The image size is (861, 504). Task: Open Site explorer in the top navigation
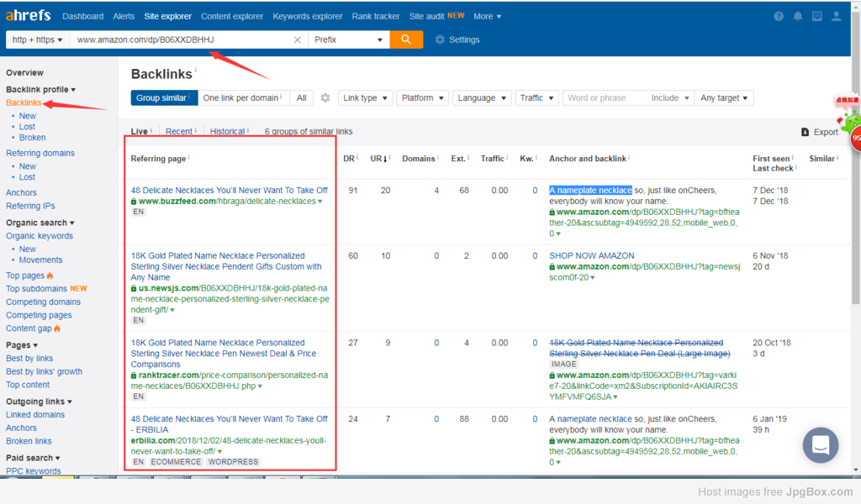click(168, 17)
